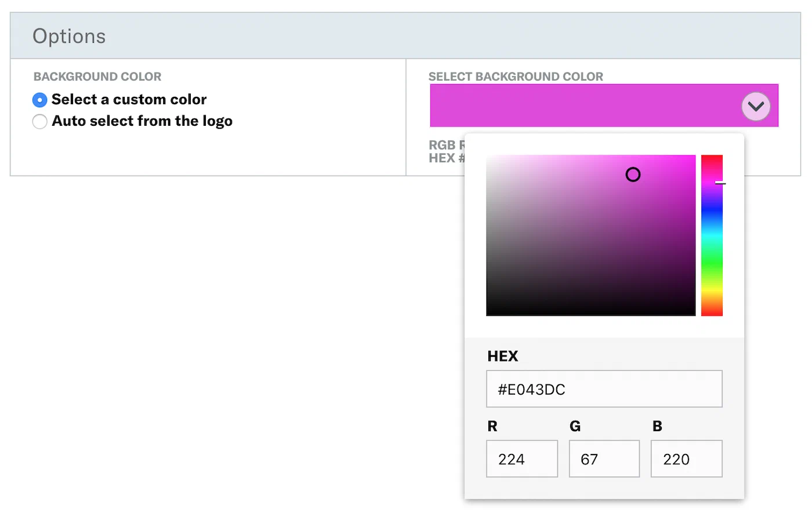This screenshot has width=812, height=513.
Task: Click the R value field showing 224
Action: [521, 459]
